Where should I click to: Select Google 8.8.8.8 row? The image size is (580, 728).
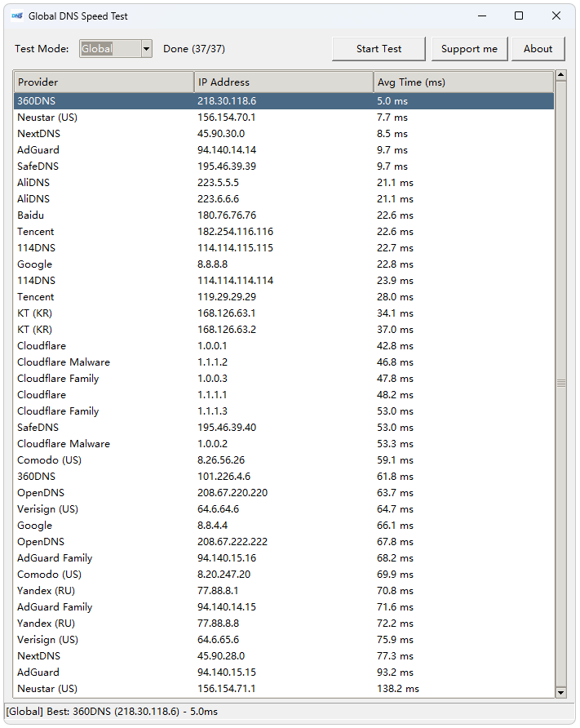284,264
